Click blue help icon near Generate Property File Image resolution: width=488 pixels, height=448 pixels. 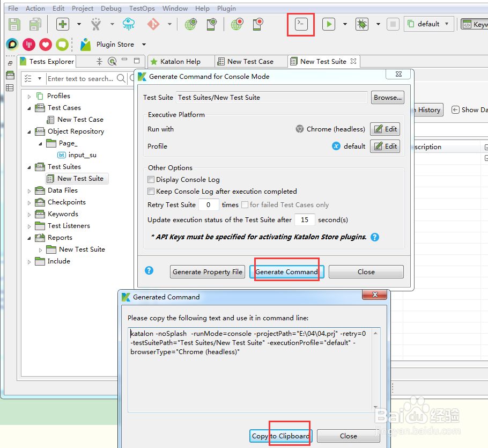click(x=149, y=270)
